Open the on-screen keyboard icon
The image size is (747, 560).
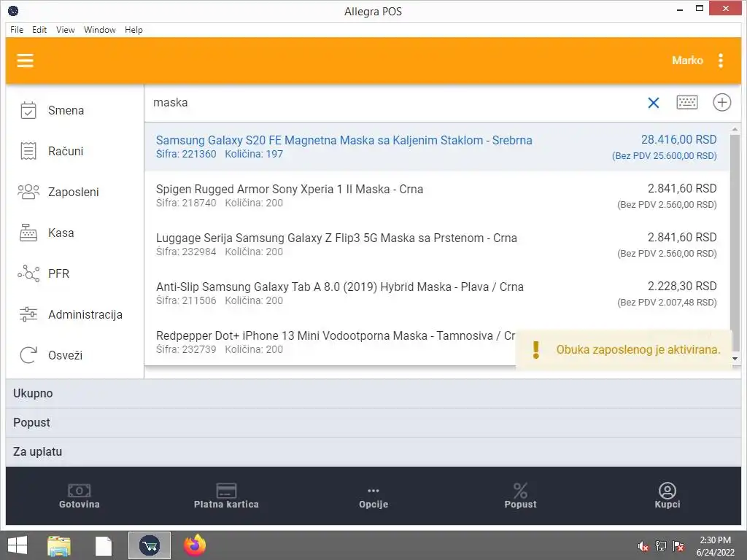pyautogui.click(x=687, y=102)
